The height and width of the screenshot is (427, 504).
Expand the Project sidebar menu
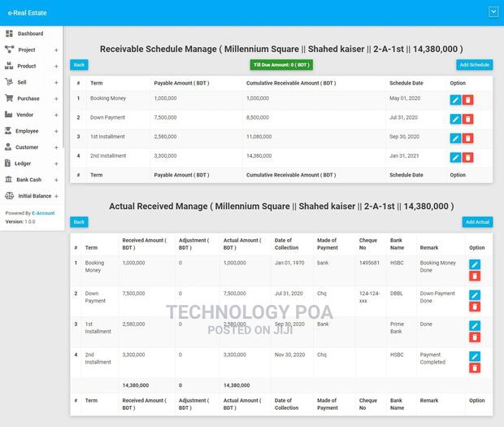[x=56, y=50]
